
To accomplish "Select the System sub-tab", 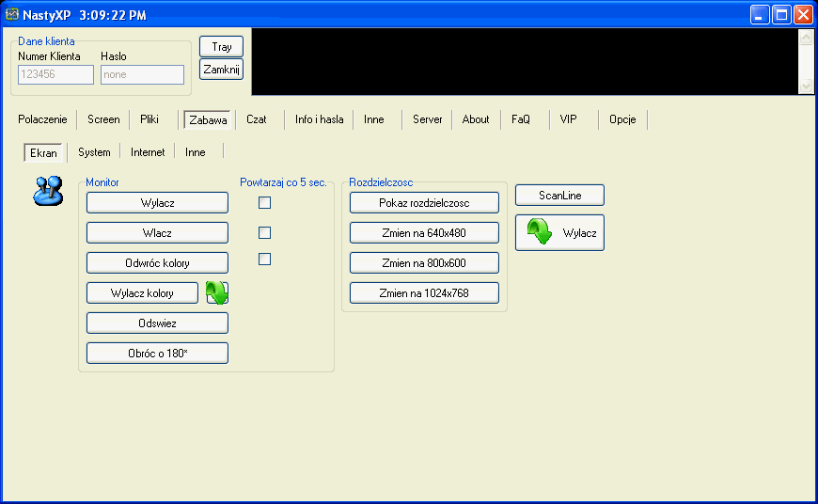I will coord(94,152).
